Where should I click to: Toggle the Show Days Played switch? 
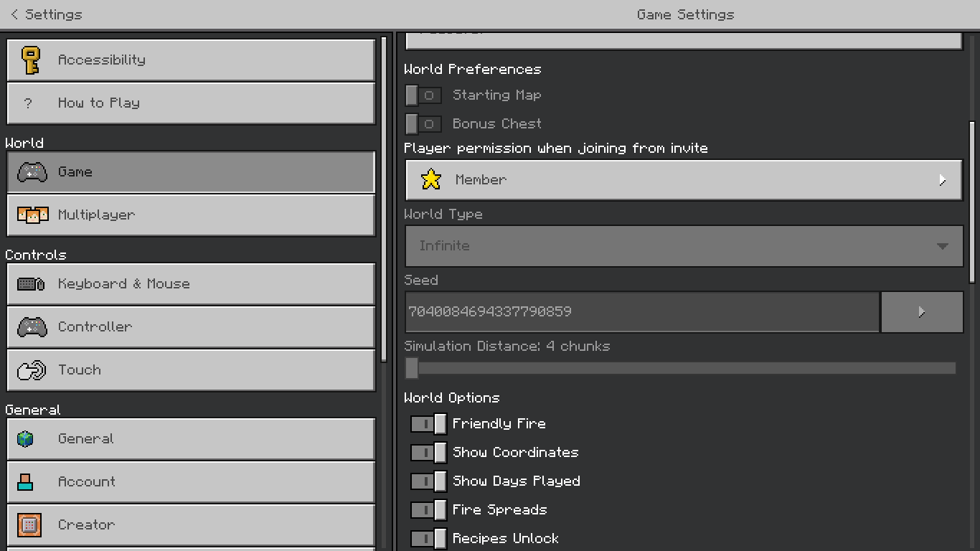[x=428, y=481]
